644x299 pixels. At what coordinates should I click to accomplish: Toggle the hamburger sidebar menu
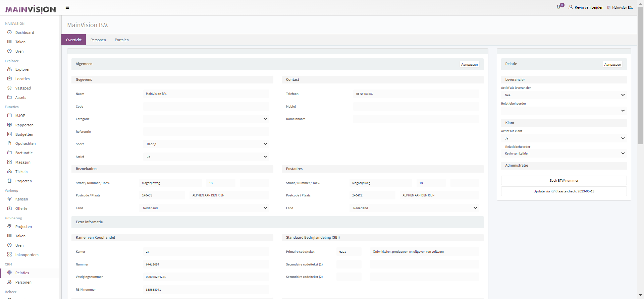point(67,7)
